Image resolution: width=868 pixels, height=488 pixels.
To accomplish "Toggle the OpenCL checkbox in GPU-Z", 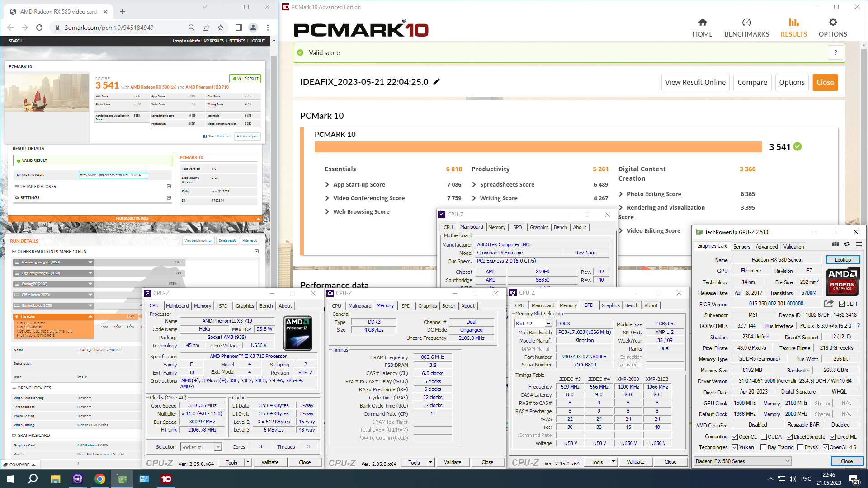I will [x=735, y=437].
